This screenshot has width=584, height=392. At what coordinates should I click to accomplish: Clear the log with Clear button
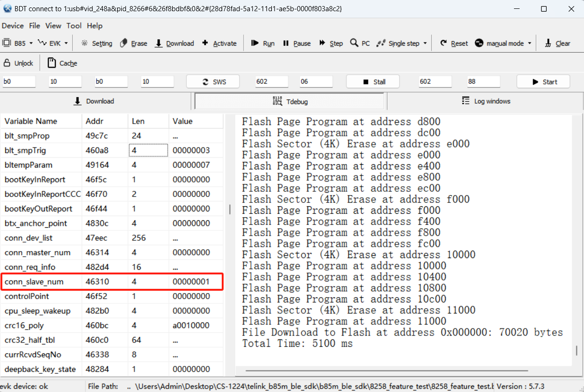click(558, 43)
